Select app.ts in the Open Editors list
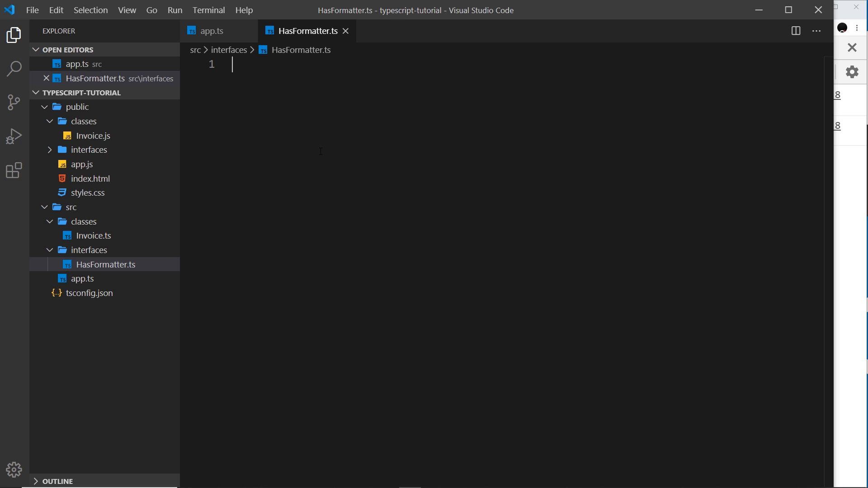Image resolution: width=868 pixels, height=488 pixels. 105,64
